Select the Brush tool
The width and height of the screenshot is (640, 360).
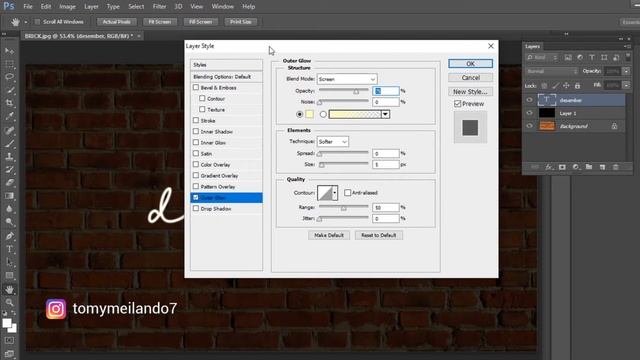click(9, 144)
